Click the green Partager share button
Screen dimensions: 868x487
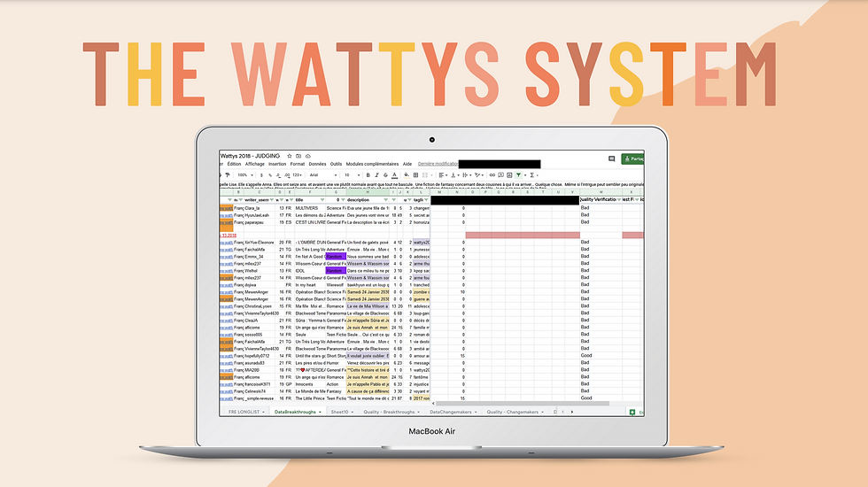click(x=632, y=158)
